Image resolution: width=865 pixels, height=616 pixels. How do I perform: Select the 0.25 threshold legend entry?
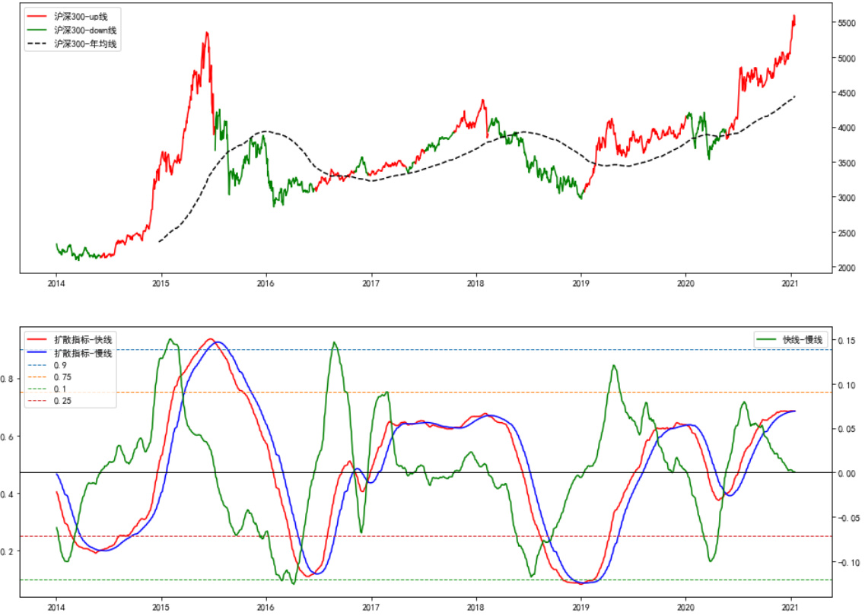coord(62,401)
